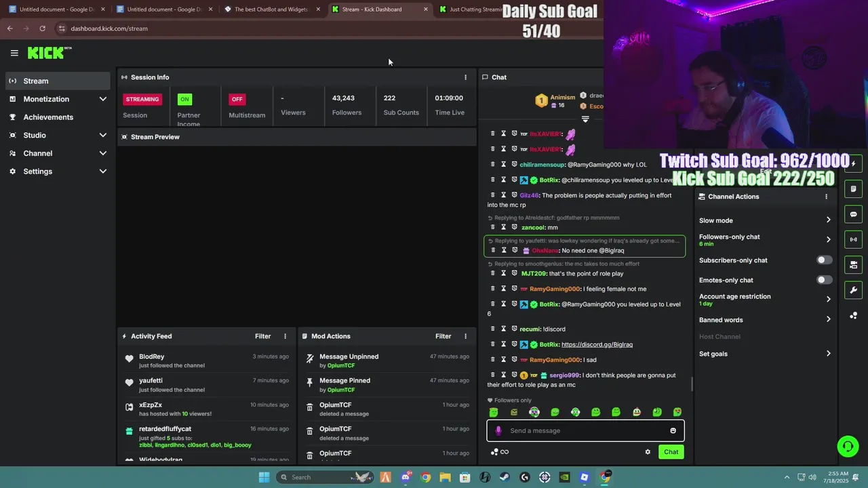The image size is (868, 488).
Task: Click the STREAMING session badge
Action: (x=142, y=99)
